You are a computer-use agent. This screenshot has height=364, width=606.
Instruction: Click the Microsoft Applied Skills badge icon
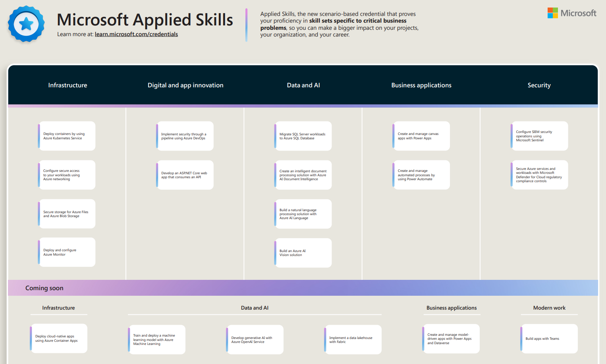point(26,24)
